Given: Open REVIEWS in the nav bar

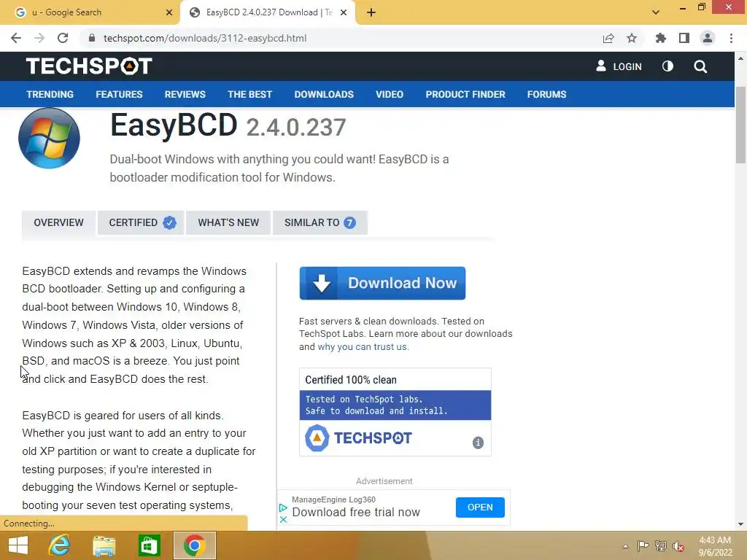Looking at the screenshot, I should click(185, 94).
